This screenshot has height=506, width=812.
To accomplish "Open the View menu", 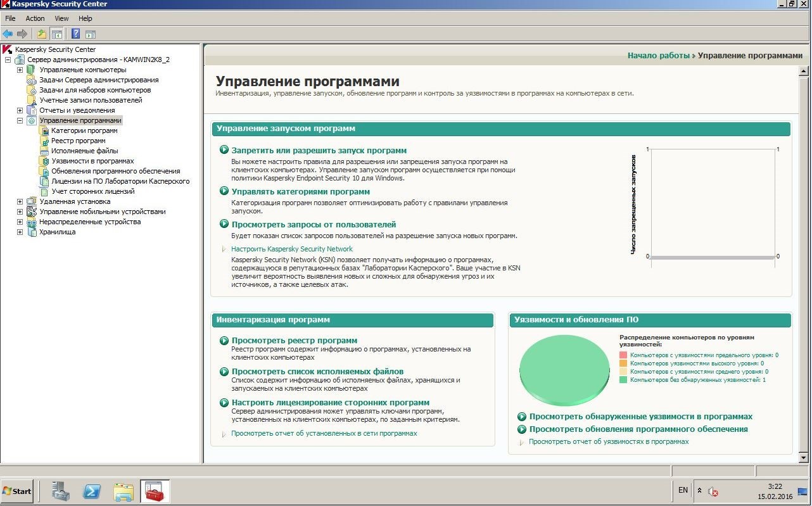I will [x=61, y=18].
